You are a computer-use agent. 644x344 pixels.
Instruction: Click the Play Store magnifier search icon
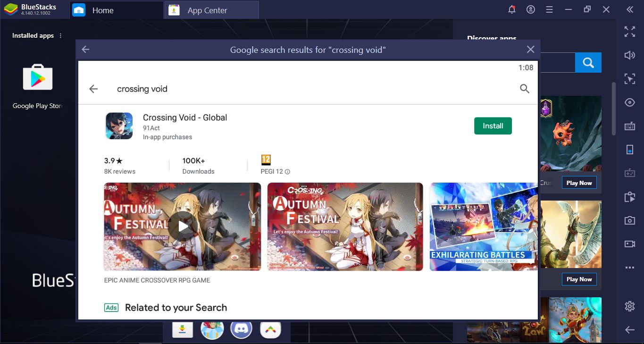point(525,89)
